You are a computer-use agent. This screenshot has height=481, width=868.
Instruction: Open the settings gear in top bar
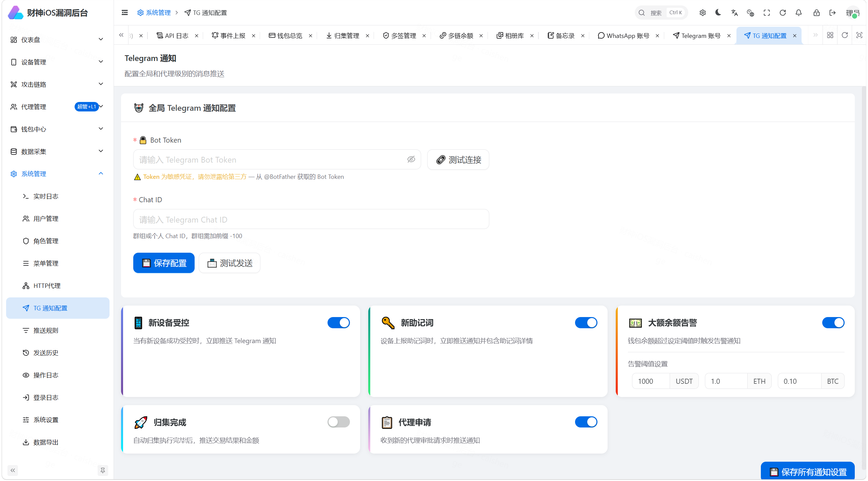pyautogui.click(x=703, y=13)
